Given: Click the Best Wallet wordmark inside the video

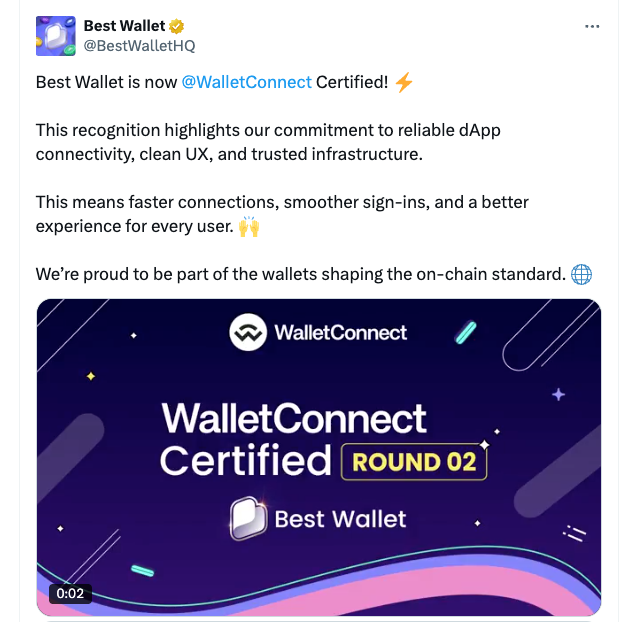Looking at the screenshot, I should click(x=340, y=519).
